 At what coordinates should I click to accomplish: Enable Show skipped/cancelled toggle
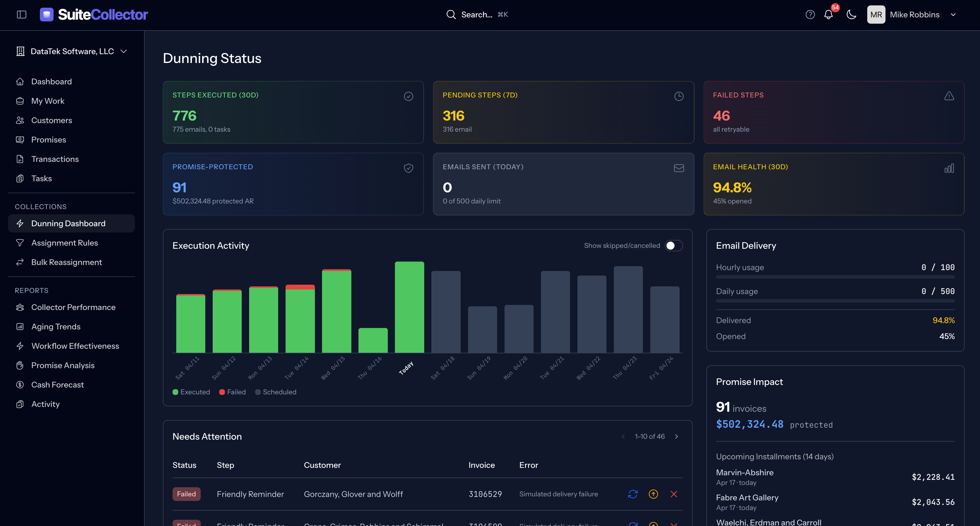pos(673,246)
